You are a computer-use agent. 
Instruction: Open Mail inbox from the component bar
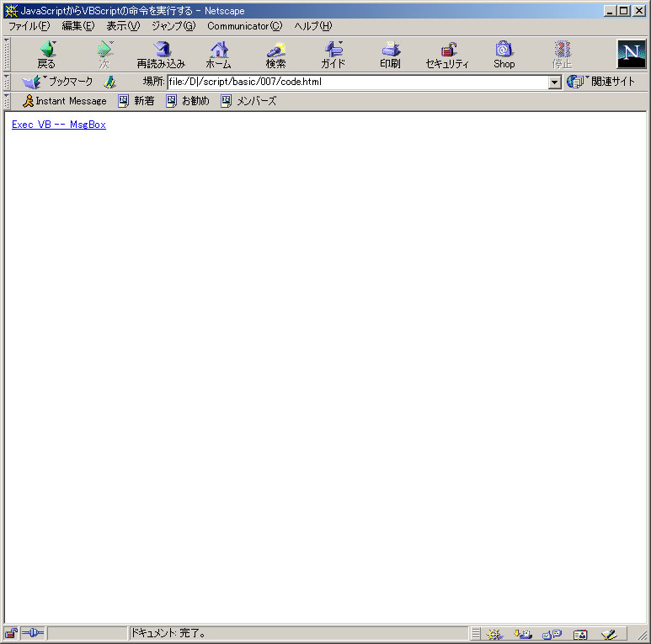[x=522, y=634]
